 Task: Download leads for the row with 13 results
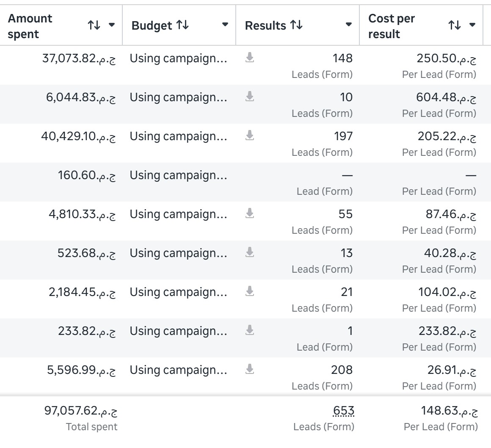coord(250,252)
